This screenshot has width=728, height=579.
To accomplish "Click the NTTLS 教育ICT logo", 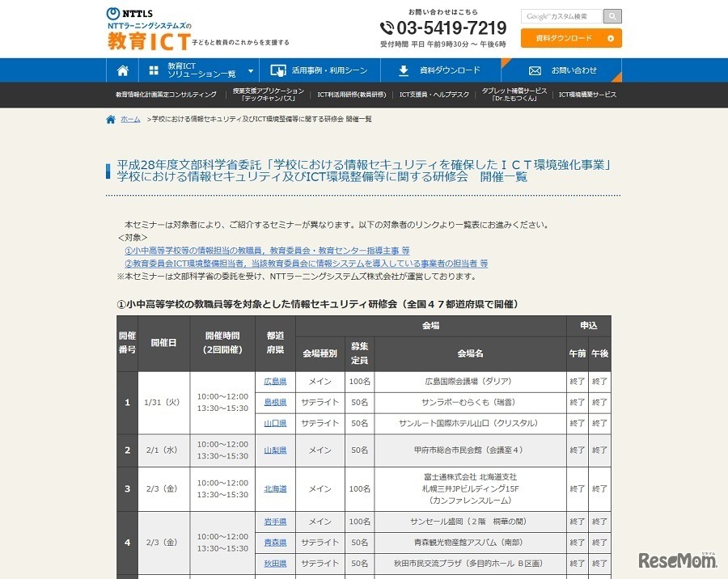I will (x=150, y=30).
